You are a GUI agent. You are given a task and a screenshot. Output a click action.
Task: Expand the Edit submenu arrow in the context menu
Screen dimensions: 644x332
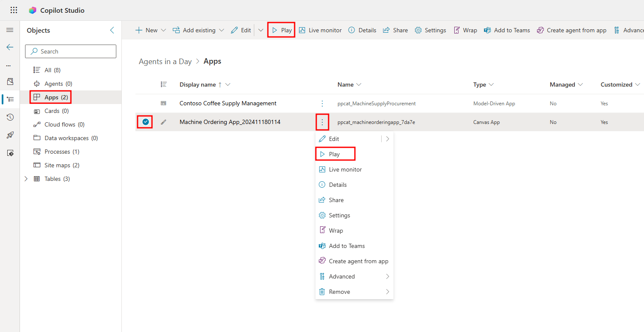387,139
